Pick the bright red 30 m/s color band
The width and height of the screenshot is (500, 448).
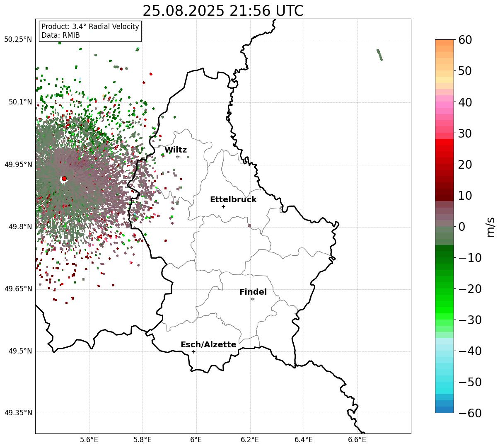[x=444, y=142]
